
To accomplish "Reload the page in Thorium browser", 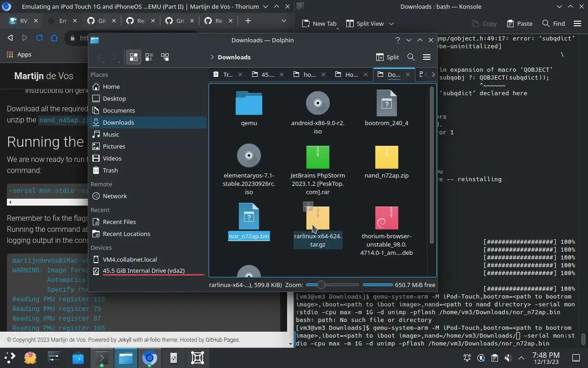I will [40, 38].
